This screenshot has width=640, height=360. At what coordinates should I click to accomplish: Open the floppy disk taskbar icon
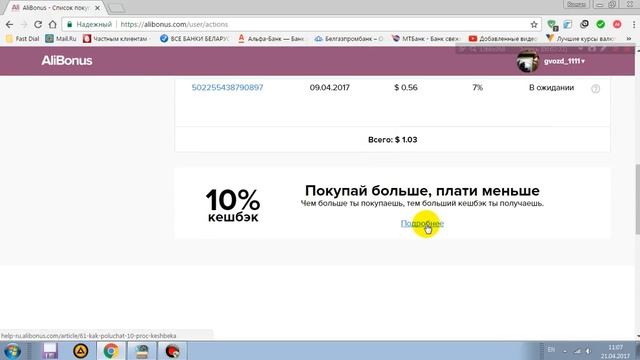click(x=50, y=351)
